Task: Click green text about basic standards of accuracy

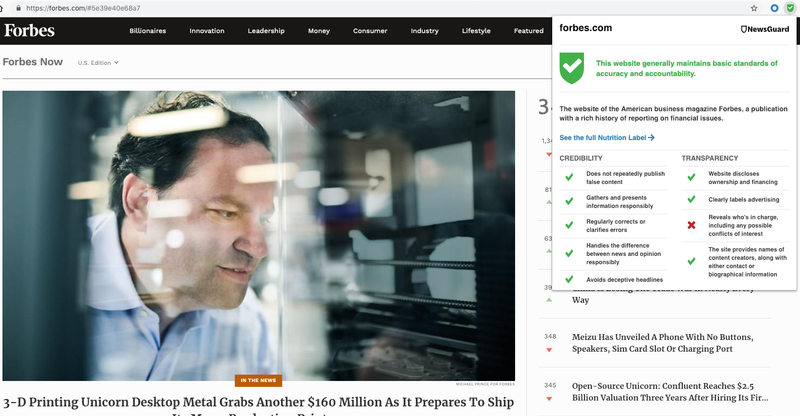Action: (687, 68)
